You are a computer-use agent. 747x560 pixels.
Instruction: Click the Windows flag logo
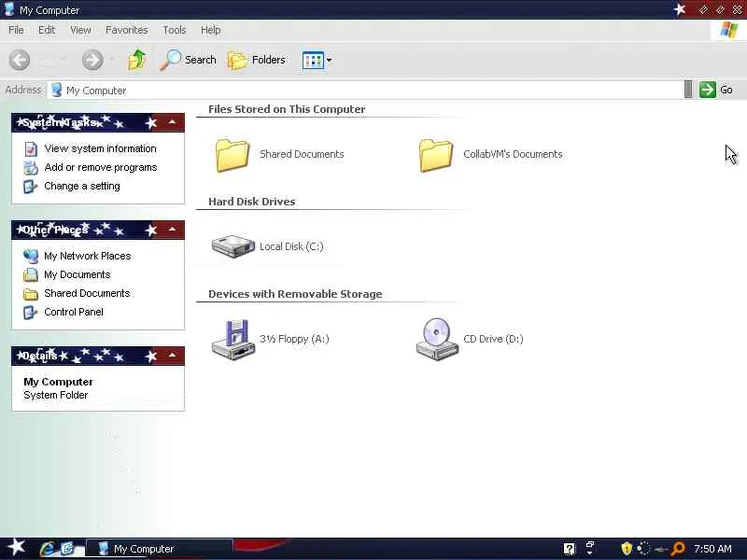729,30
